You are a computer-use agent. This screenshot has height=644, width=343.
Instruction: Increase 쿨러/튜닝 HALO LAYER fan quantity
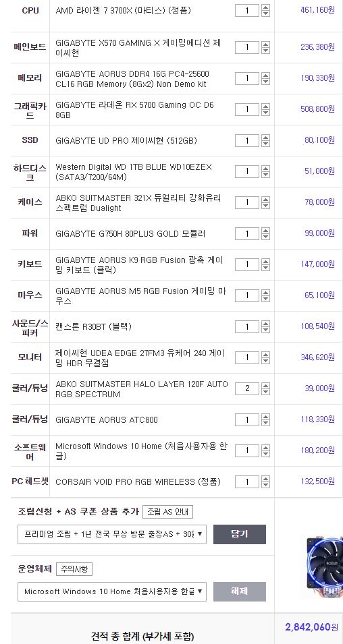[265, 385]
